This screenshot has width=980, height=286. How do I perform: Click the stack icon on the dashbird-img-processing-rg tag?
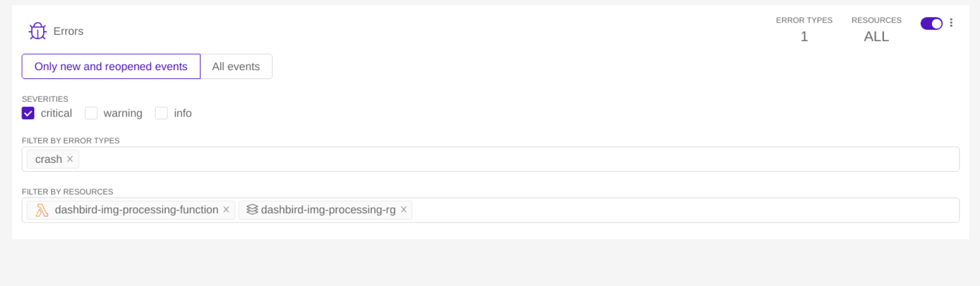[x=252, y=210]
